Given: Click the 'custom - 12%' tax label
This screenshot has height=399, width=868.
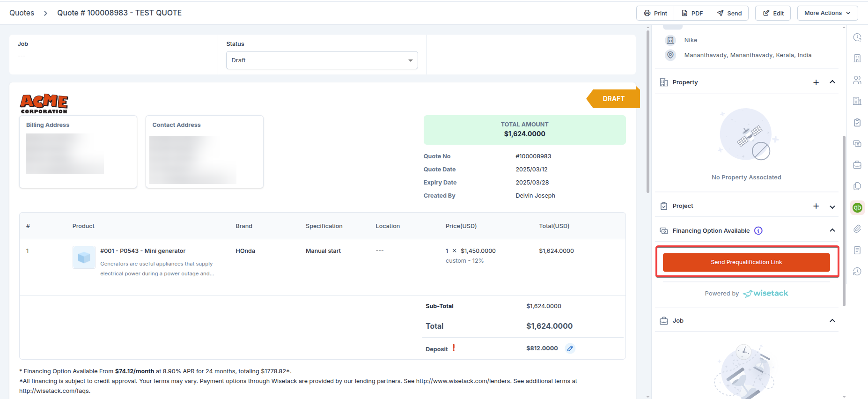Looking at the screenshot, I should pos(464,260).
